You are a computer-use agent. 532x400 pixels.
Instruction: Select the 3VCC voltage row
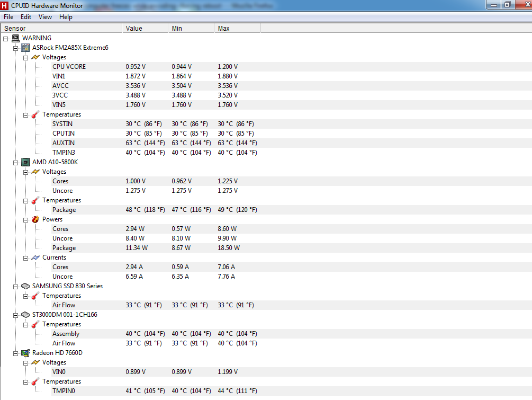point(292,95)
